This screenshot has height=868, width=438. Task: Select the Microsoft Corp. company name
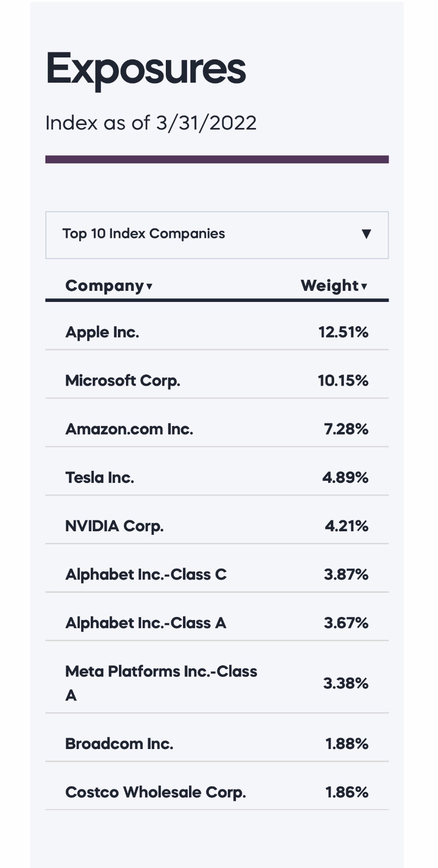(x=122, y=381)
